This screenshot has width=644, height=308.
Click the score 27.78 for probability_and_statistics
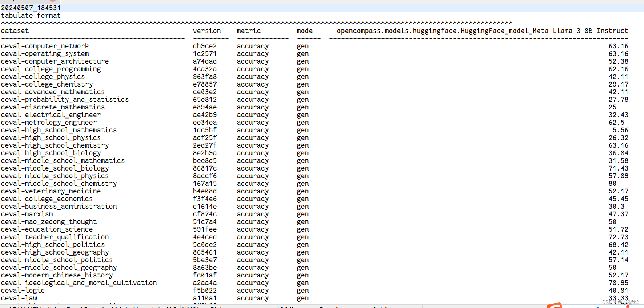click(619, 100)
